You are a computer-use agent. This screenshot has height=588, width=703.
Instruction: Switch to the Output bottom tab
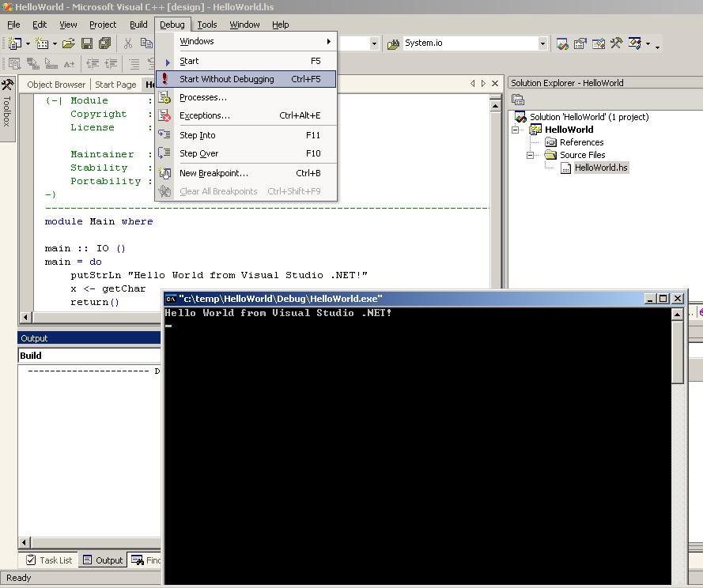click(103, 560)
